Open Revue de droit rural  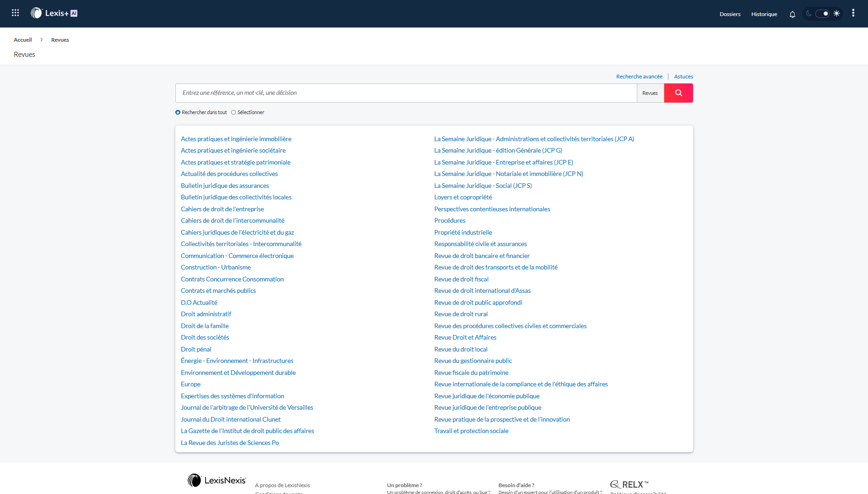[x=461, y=314]
